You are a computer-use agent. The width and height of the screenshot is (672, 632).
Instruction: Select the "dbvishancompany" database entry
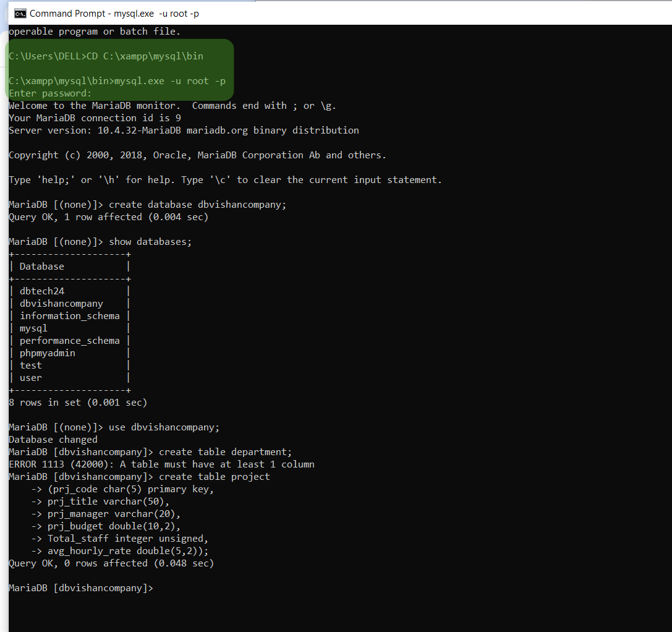pyautogui.click(x=61, y=303)
